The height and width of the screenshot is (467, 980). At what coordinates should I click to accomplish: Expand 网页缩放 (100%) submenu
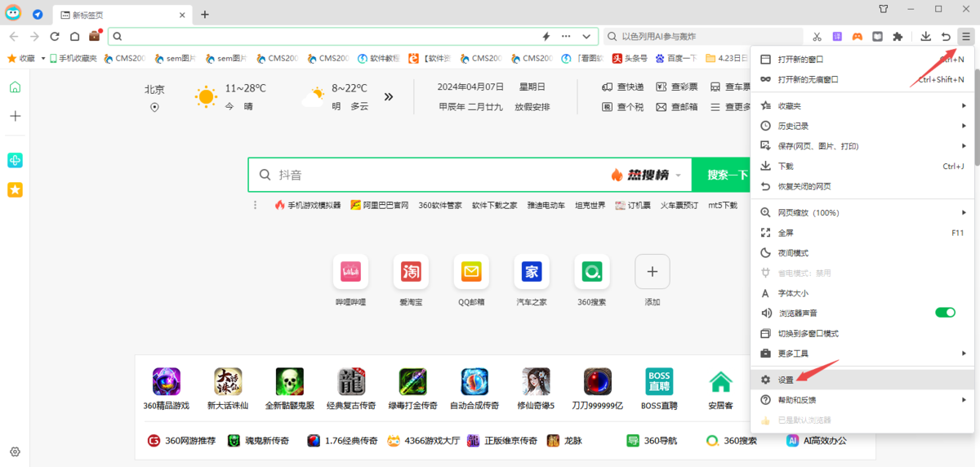(862, 212)
